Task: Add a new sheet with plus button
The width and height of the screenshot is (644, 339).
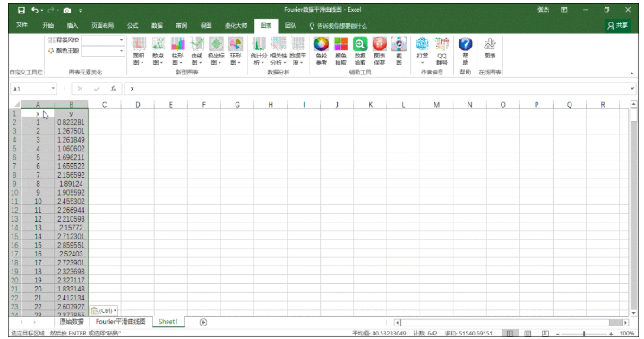Action: (203, 322)
